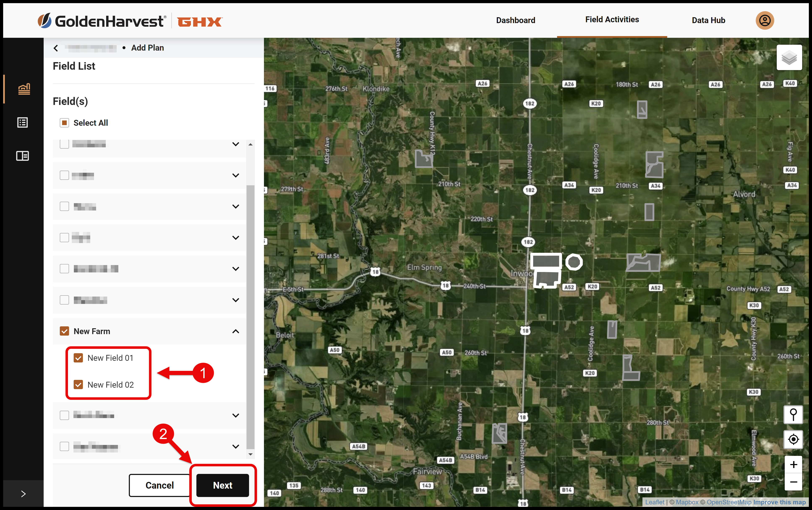
Task: Check the first blurred farm checkbox
Action: click(x=64, y=144)
